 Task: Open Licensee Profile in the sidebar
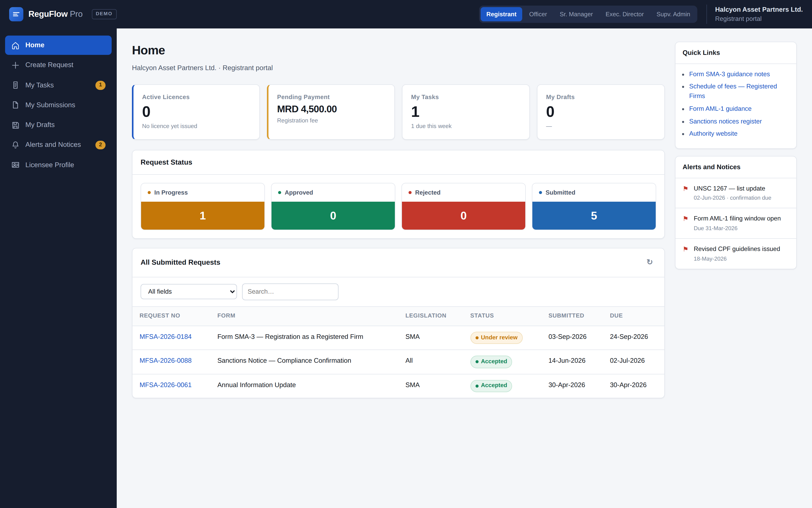click(58, 165)
